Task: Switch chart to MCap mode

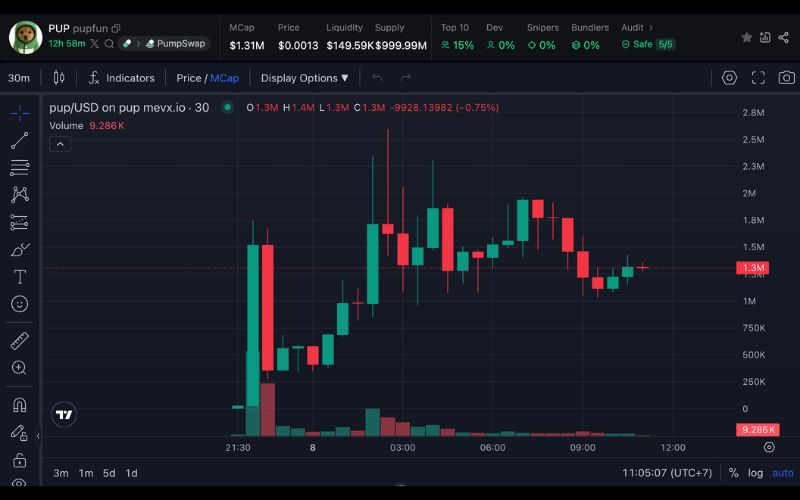Action: point(224,78)
